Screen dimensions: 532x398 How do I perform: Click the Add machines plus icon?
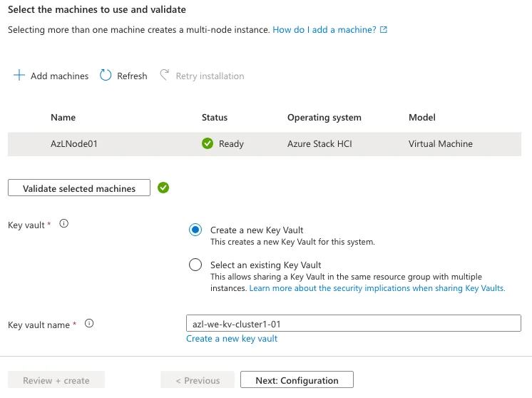coord(19,76)
